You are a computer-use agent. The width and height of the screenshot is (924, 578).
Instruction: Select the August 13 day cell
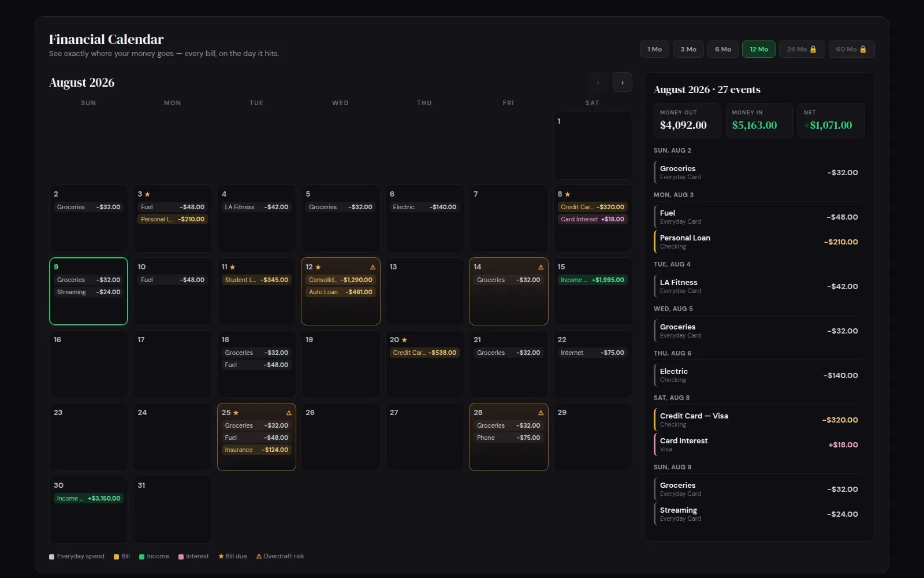tap(424, 291)
